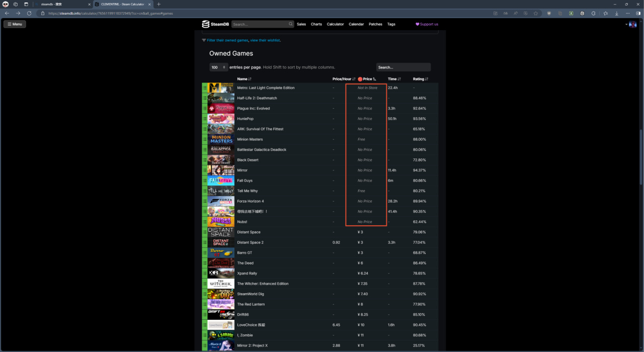Click the Metro: Last Light Complete Edition thumbnail
Screen dimensions: 644x352
[x=221, y=87]
